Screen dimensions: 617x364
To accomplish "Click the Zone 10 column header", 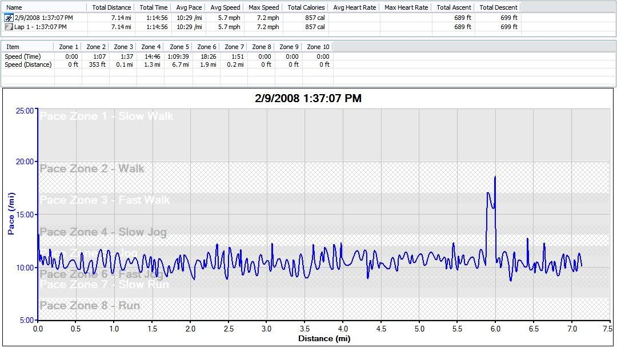I will click(x=318, y=47).
